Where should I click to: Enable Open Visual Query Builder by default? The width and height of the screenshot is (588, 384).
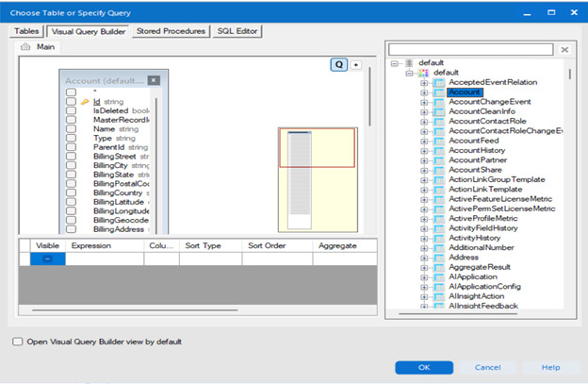point(18,342)
